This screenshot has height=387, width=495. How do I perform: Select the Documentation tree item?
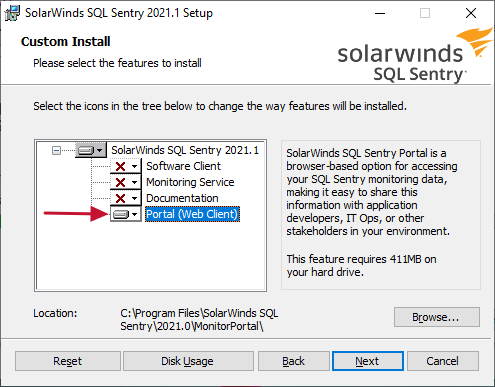pos(182,198)
